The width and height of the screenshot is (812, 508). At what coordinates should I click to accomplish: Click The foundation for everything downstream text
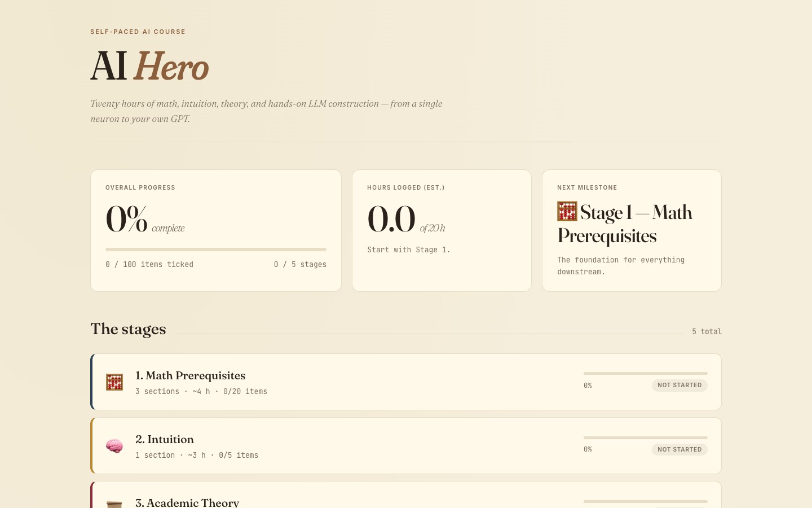point(621,266)
